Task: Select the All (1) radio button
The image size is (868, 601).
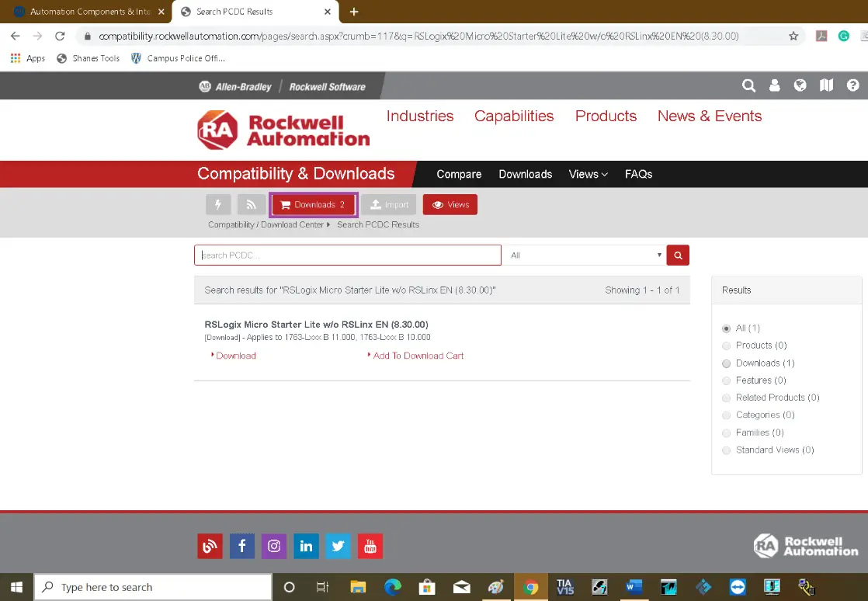Action: click(726, 328)
